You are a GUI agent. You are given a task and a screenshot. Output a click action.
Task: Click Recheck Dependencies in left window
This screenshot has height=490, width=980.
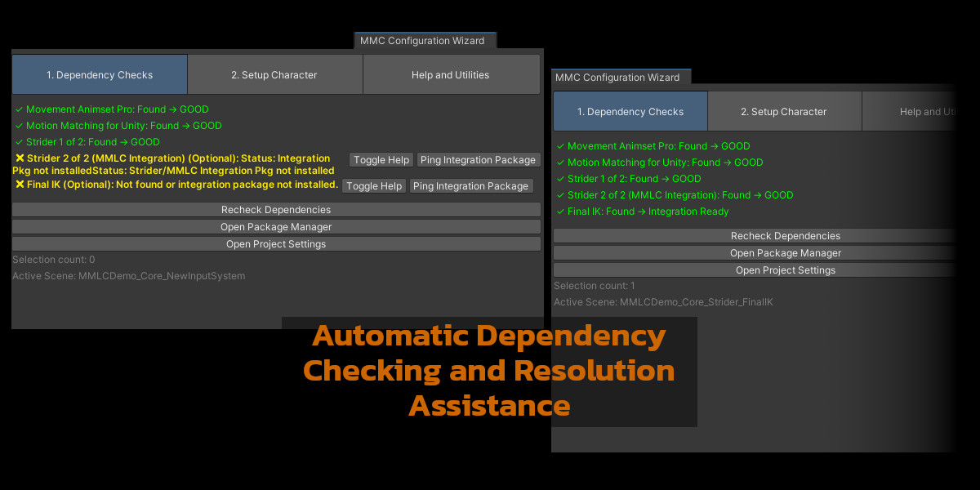point(276,210)
